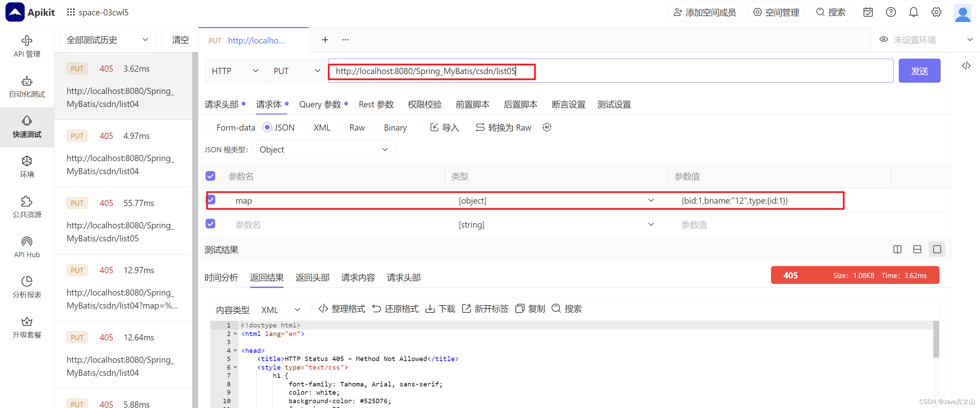Open the 环境 sidebar panel

pos(27,166)
